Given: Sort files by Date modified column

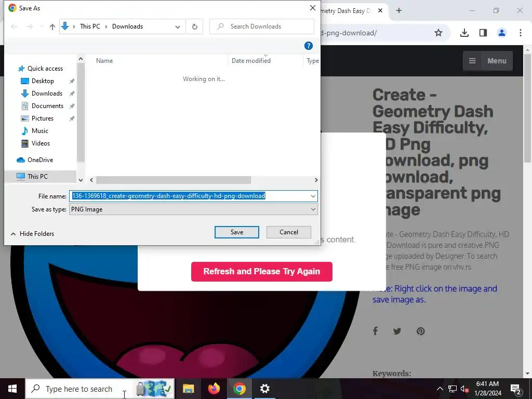Looking at the screenshot, I should point(251,61).
